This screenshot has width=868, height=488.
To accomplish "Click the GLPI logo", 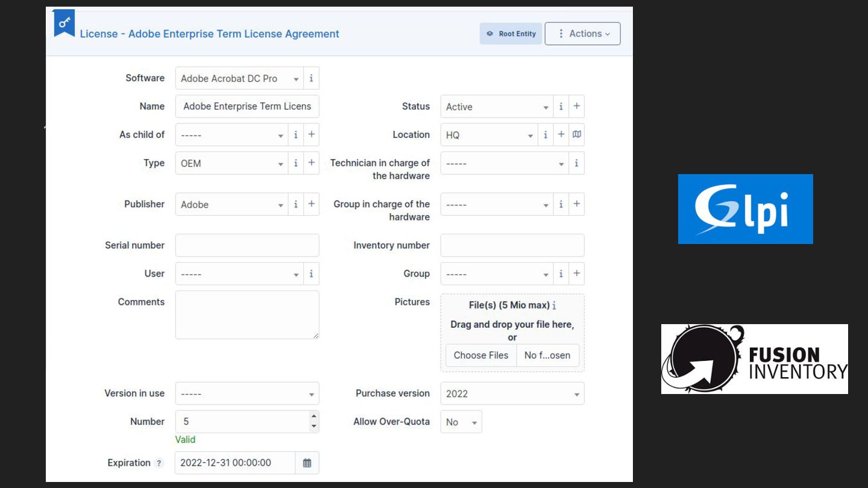I will point(745,209).
